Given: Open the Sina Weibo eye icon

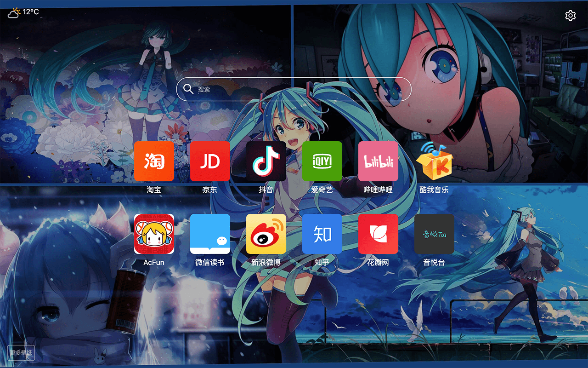Looking at the screenshot, I should click(x=266, y=234).
